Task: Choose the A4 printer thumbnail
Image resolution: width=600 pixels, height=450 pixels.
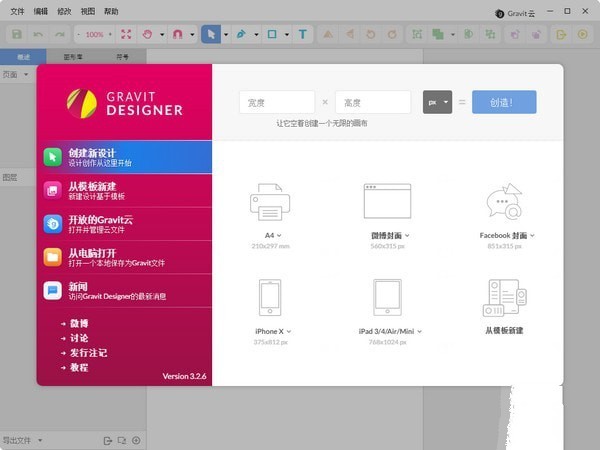Action: (x=270, y=202)
